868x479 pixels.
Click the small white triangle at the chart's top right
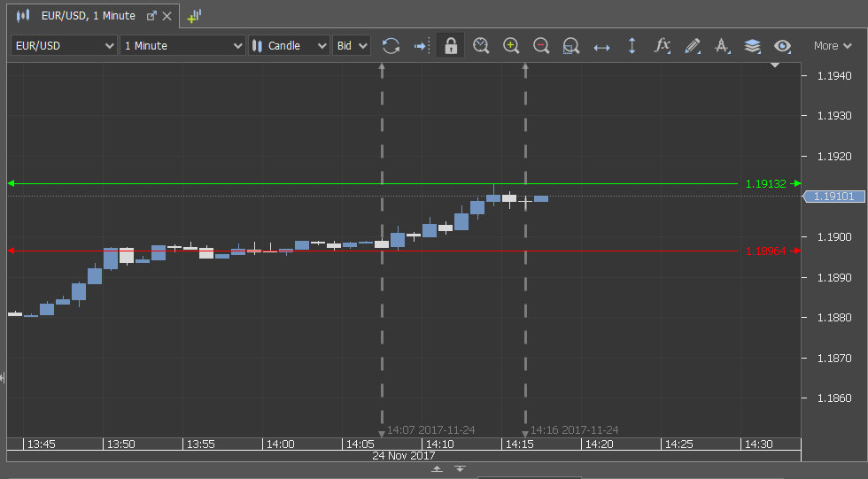775,66
